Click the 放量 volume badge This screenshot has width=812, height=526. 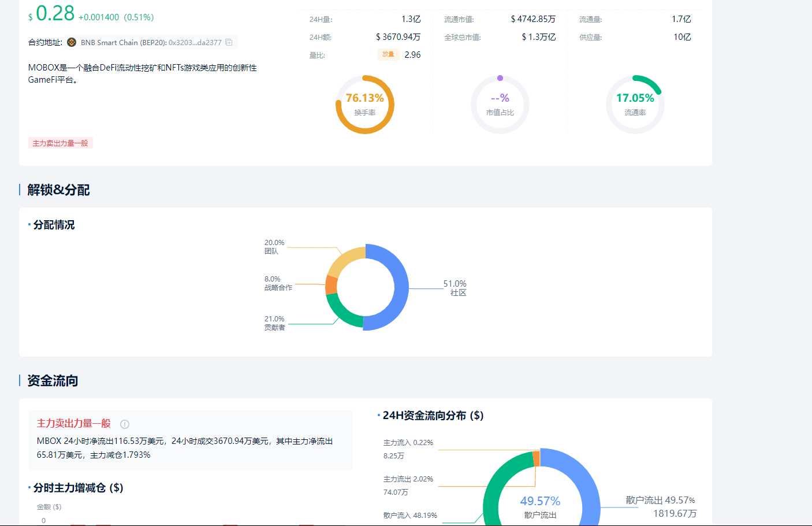point(388,54)
